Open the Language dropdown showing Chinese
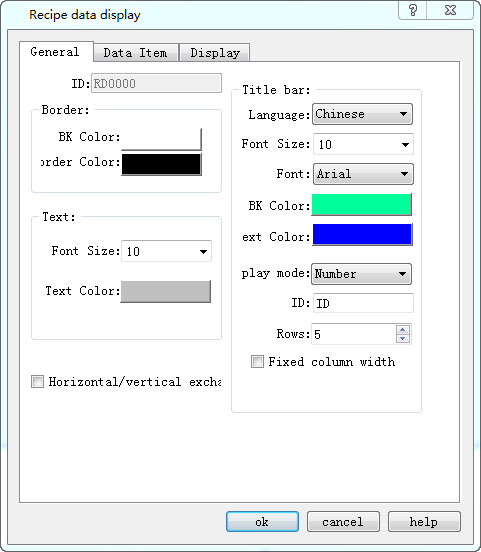This screenshot has height=552, width=481. [362, 114]
